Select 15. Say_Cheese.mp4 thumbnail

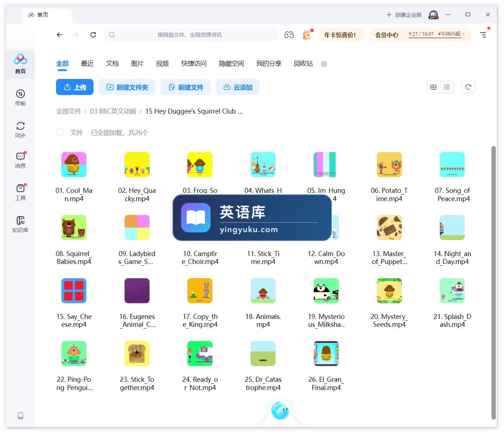point(74,291)
